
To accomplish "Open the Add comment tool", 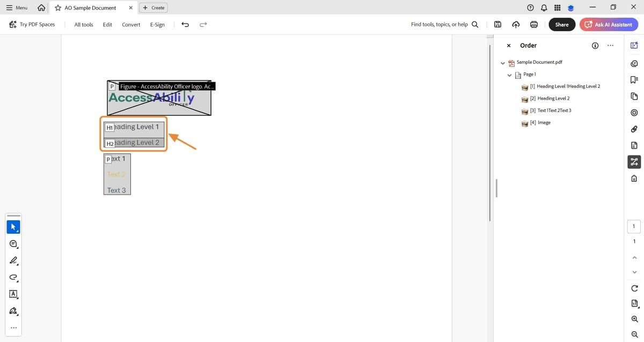I will [x=13, y=243].
